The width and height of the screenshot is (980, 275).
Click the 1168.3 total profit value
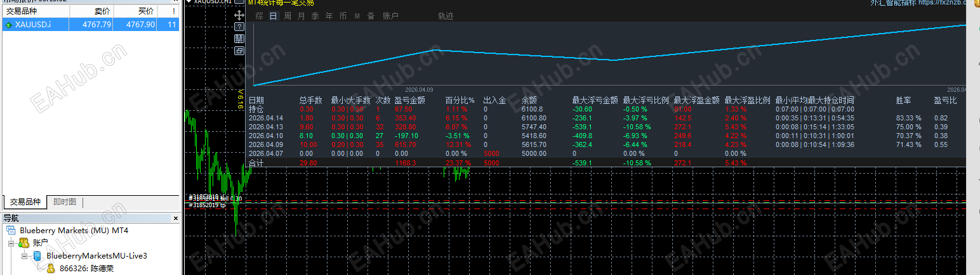[405, 163]
